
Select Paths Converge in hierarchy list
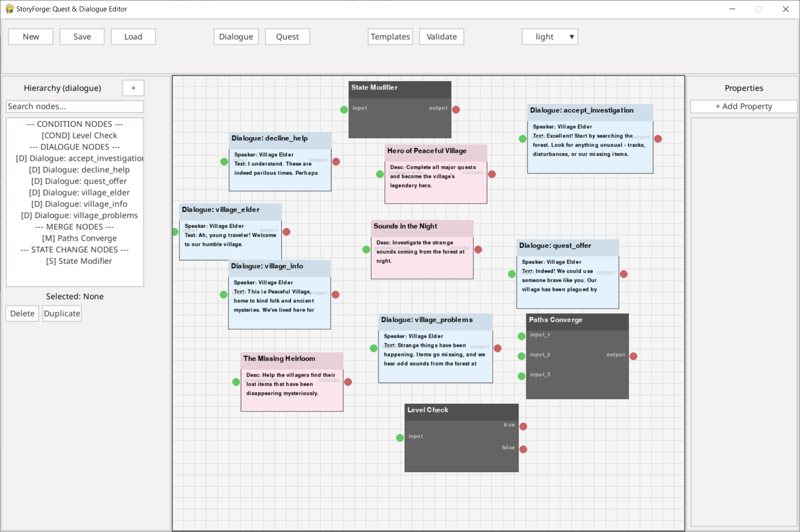pyautogui.click(x=79, y=238)
